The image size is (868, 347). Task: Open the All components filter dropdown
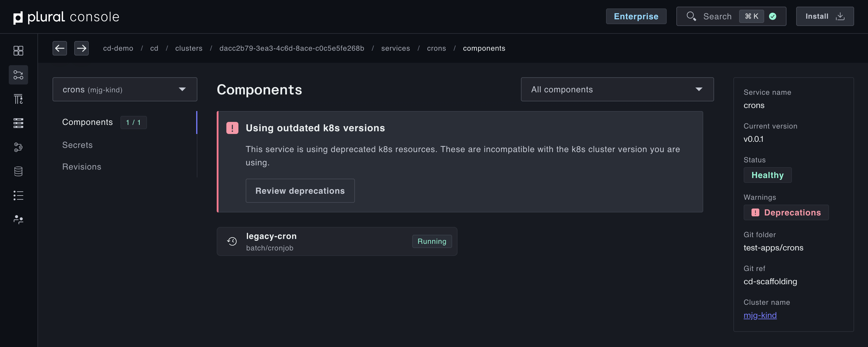click(617, 89)
